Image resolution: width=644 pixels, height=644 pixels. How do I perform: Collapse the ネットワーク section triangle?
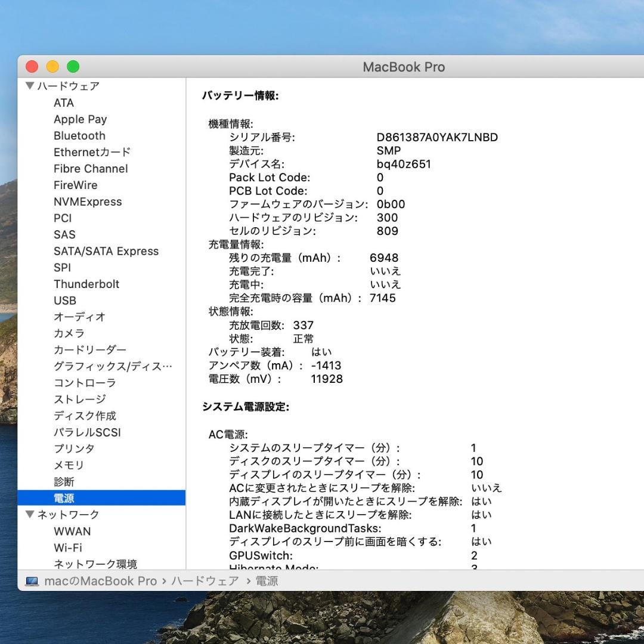(29, 515)
